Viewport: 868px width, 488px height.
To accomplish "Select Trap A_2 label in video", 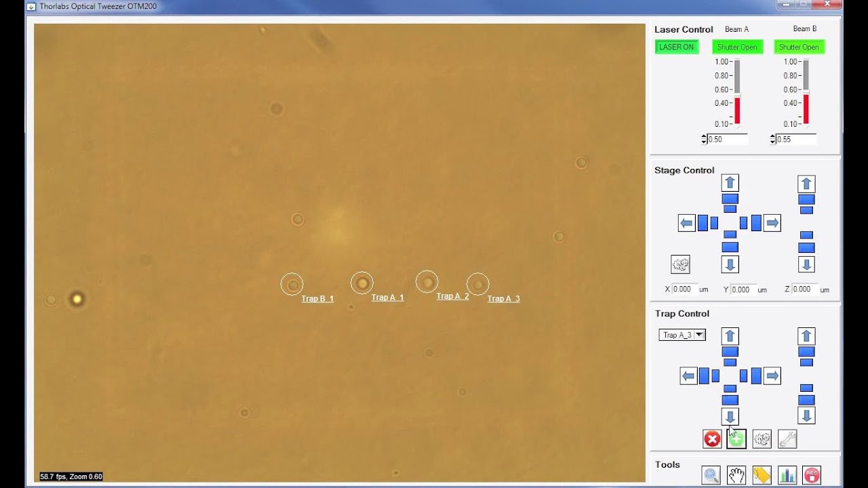I will (452, 296).
